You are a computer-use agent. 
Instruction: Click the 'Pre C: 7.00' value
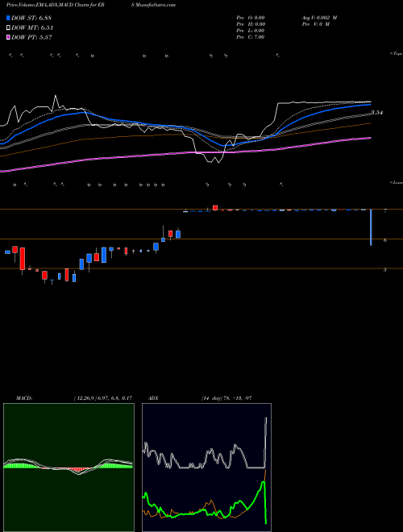click(x=251, y=37)
